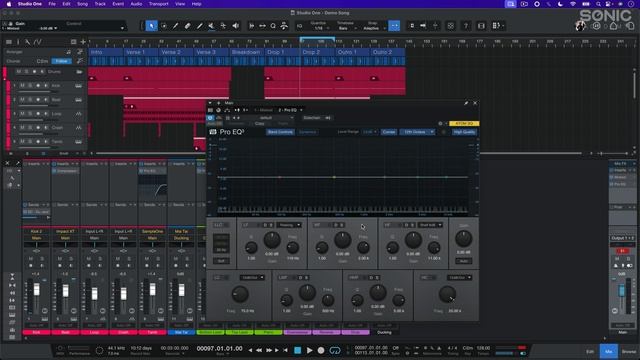Open the View menu

pyautogui.click(x=180, y=4)
